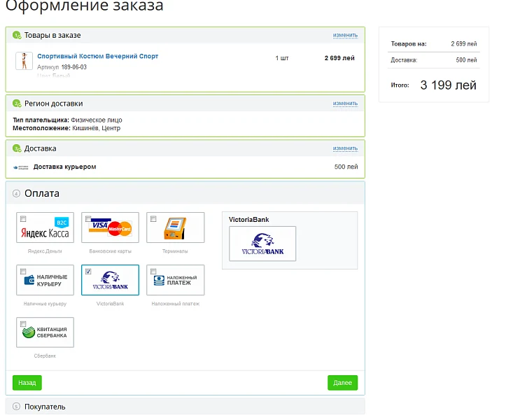Click the Артикул 189-06-03 text

click(x=62, y=67)
